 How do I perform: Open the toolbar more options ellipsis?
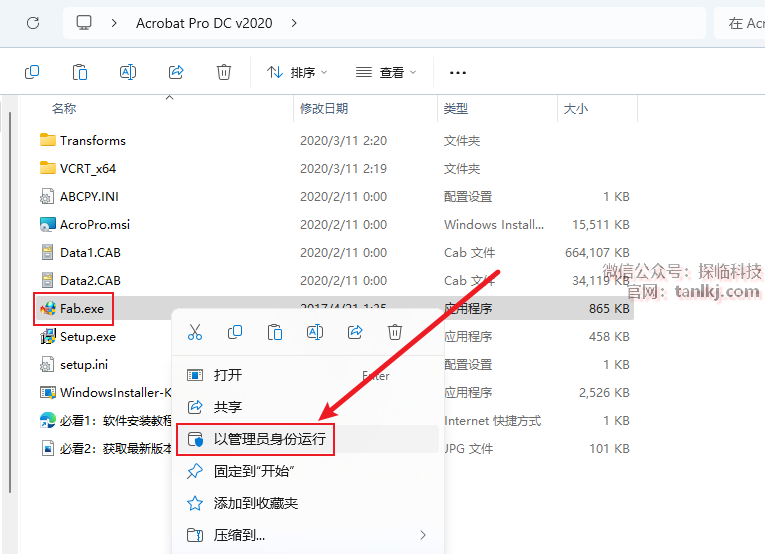click(x=458, y=73)
